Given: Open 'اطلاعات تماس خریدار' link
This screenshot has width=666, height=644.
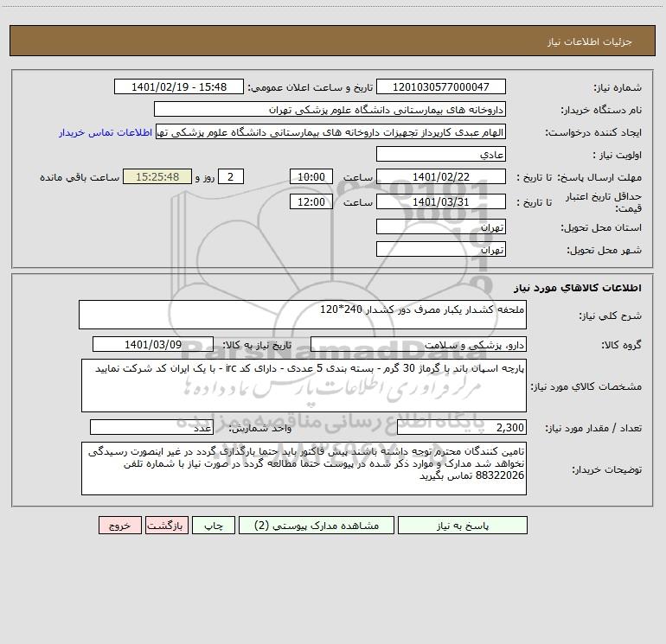Looking at the screenshot, I should [106, 132].
